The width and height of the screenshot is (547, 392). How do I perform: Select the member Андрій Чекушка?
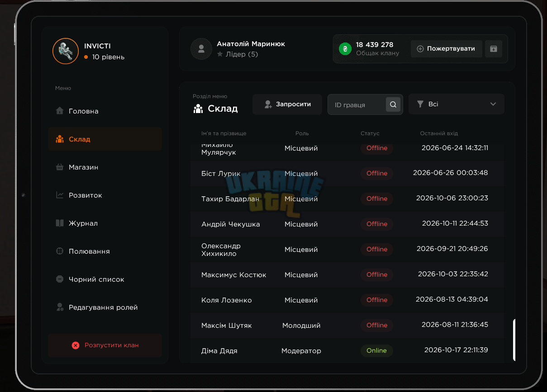[231, 224]
